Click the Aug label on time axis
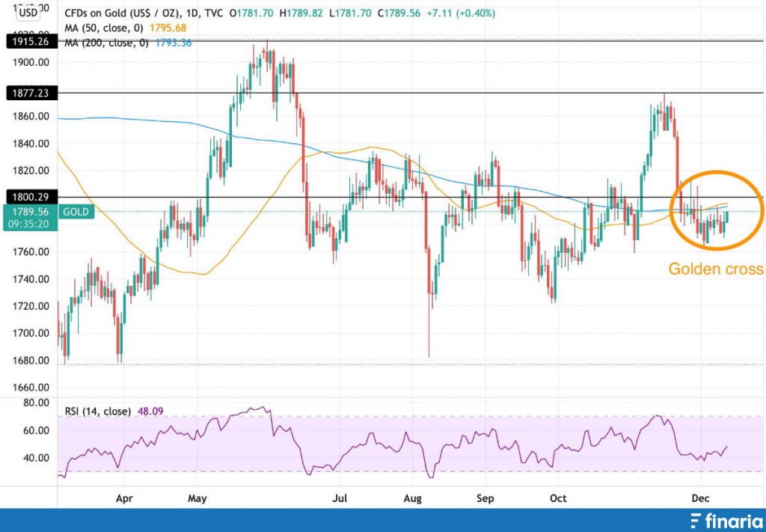Screen dimensions: 766x532 click(x=413, y=499)
